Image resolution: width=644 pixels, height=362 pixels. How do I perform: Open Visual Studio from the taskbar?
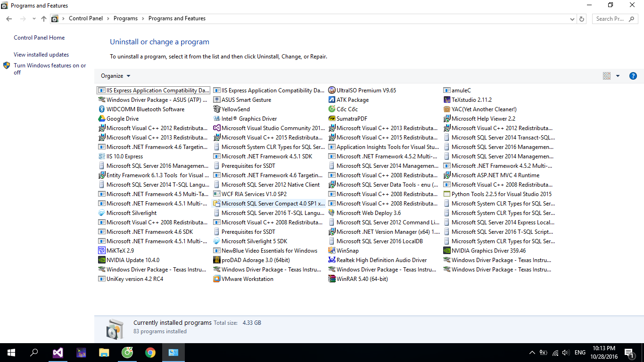point(58,353)
